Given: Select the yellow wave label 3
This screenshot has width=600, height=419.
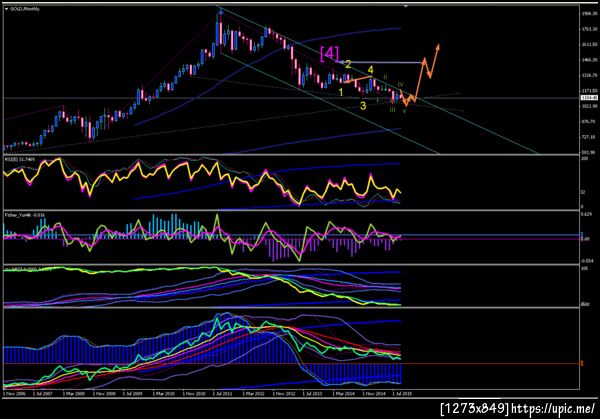Looking at the screenshot, I should (363, 105).
